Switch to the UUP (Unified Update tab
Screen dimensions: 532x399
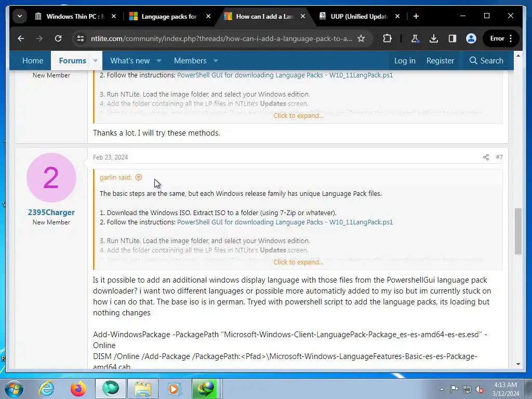tap(360, 16)
